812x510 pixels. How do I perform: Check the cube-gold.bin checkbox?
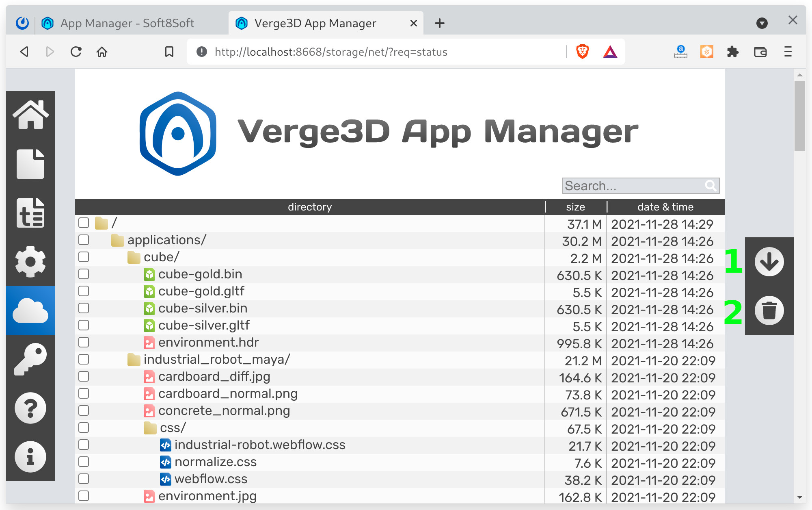click(84, 274)
